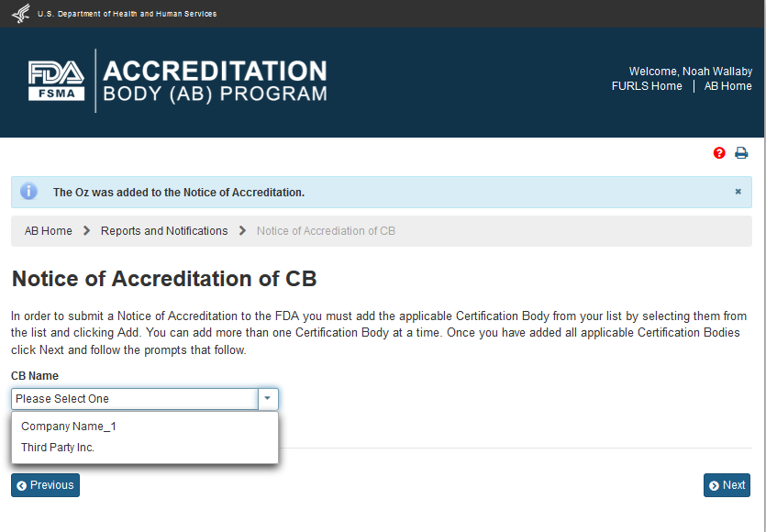
Task: Open AB Home link in header
Action: [x=727, y=86]
